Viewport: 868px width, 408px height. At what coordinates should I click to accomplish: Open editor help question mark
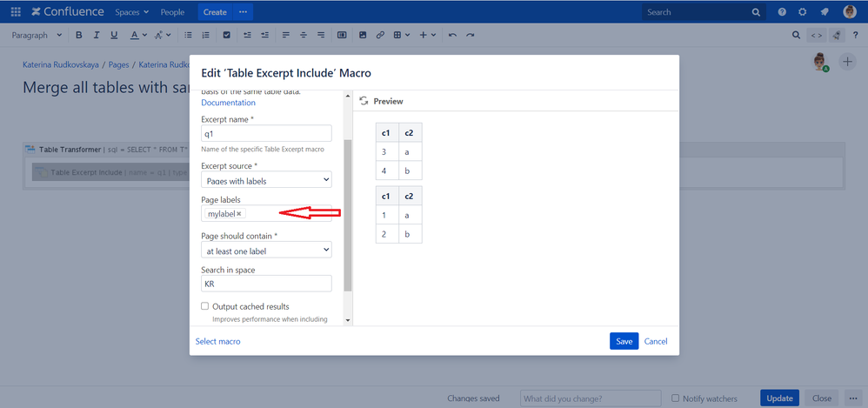pos(855,35)
